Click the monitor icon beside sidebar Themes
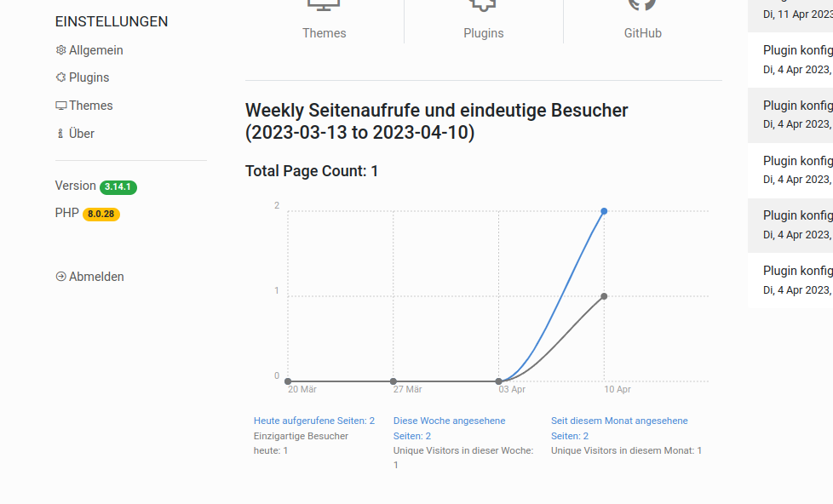833x504 pixels. click(60, 106)
